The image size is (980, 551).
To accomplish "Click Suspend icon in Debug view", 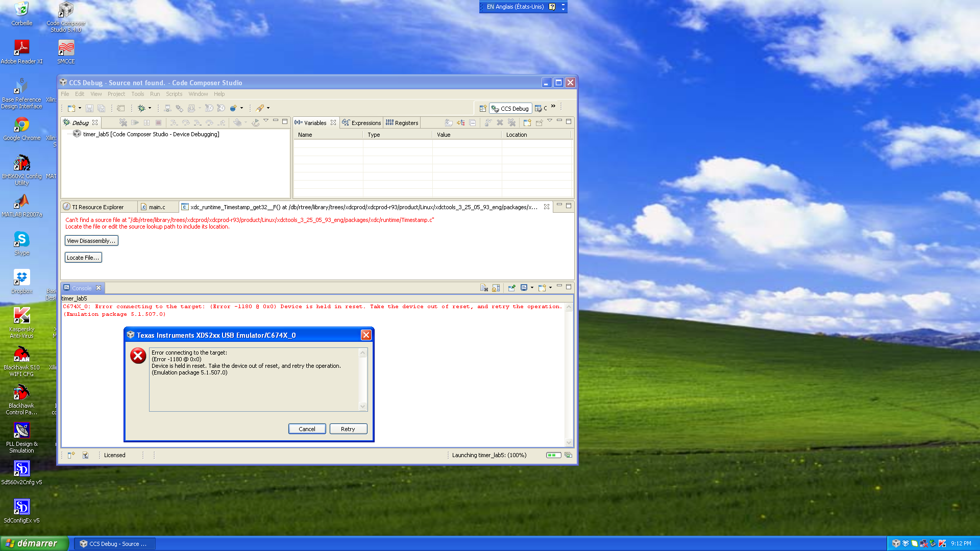I will click(x=146, y=122).
